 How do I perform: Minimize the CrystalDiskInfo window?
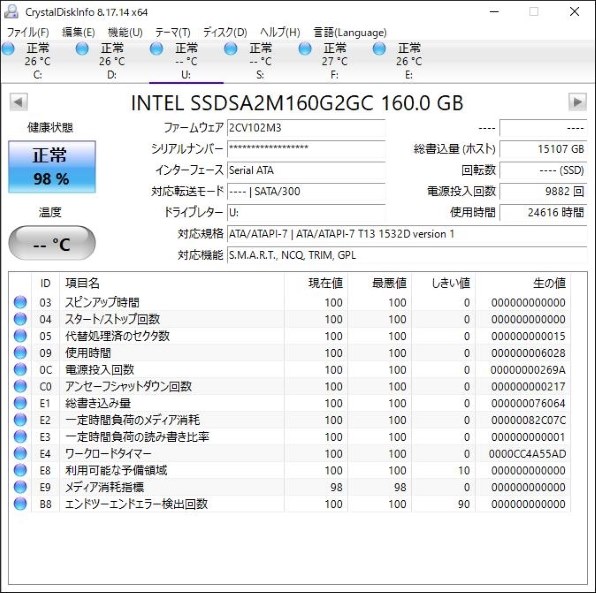click(x=494, y=12)
